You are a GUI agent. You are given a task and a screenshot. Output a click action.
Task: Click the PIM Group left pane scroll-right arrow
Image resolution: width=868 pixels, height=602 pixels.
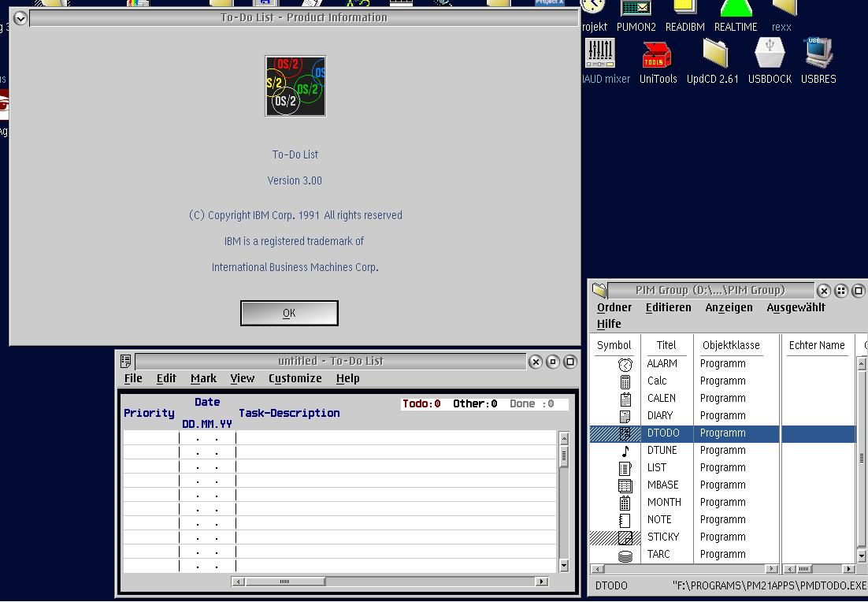pos(772,569)
